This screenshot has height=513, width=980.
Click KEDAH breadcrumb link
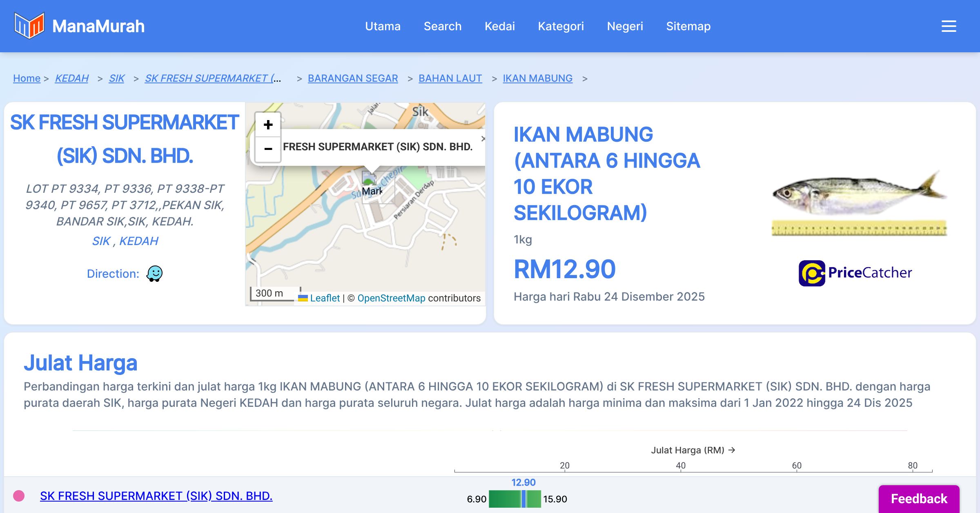coord(72,78)
